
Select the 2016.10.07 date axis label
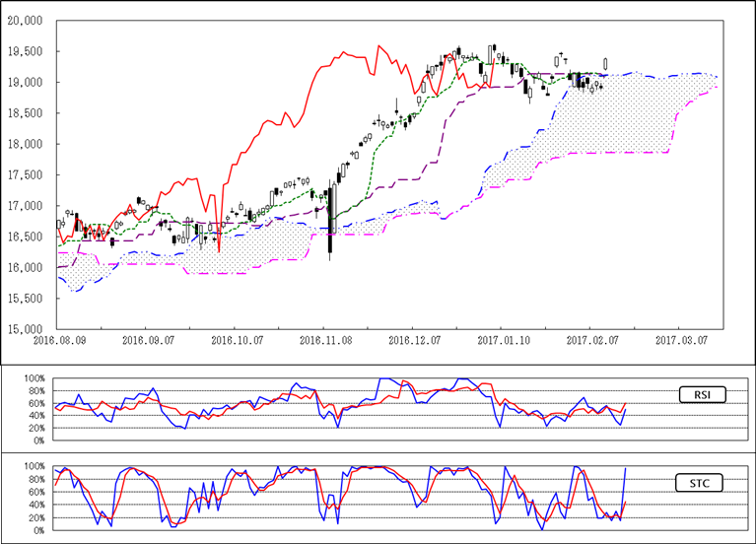tap(235, 338)
